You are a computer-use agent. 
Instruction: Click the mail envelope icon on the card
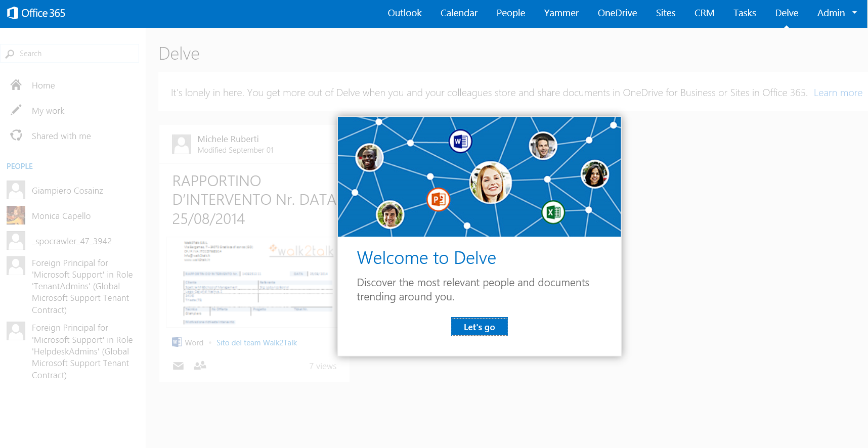pos(178,366)
